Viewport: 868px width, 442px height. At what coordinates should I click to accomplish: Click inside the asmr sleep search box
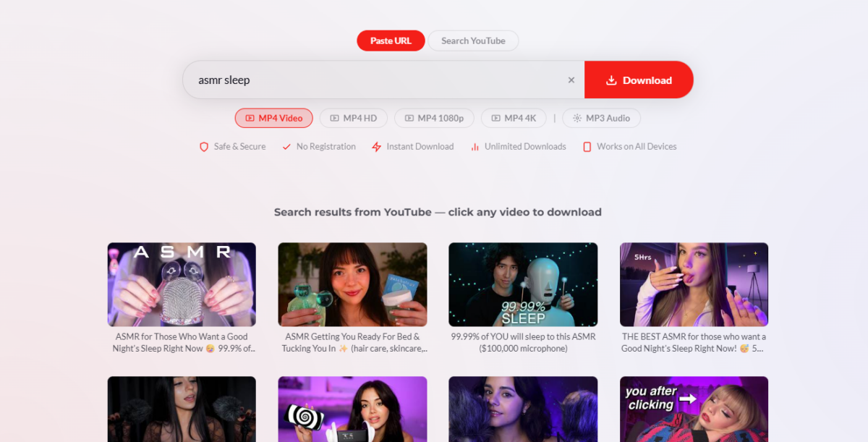coord(362,80)
